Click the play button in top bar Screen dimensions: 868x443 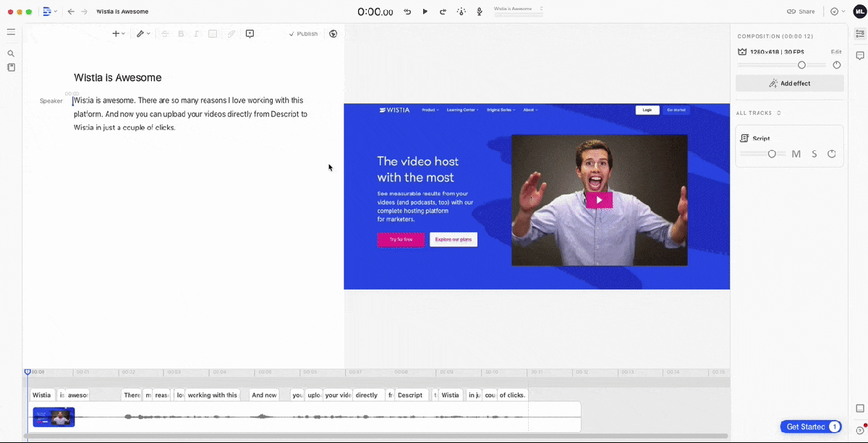pos(425,12)
